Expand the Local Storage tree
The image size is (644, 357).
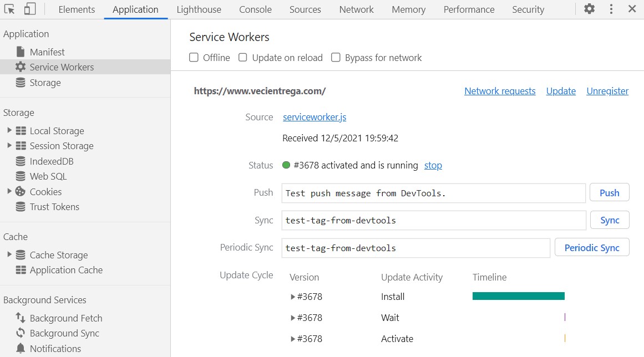pos(9,130)
